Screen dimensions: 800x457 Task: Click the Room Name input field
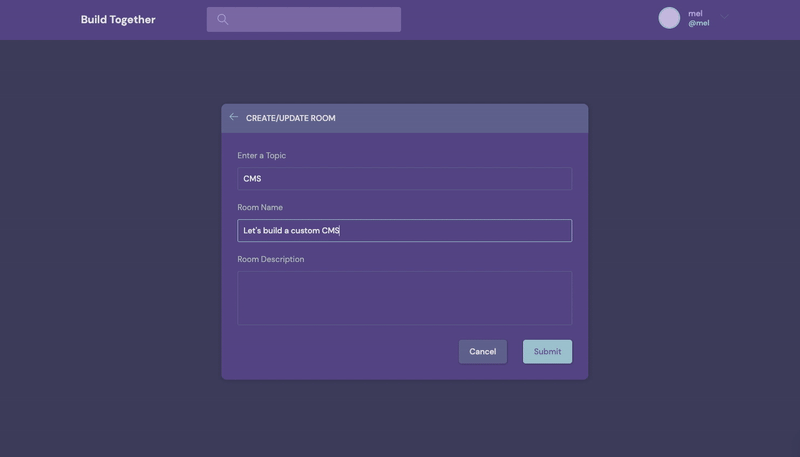[405, 231]
